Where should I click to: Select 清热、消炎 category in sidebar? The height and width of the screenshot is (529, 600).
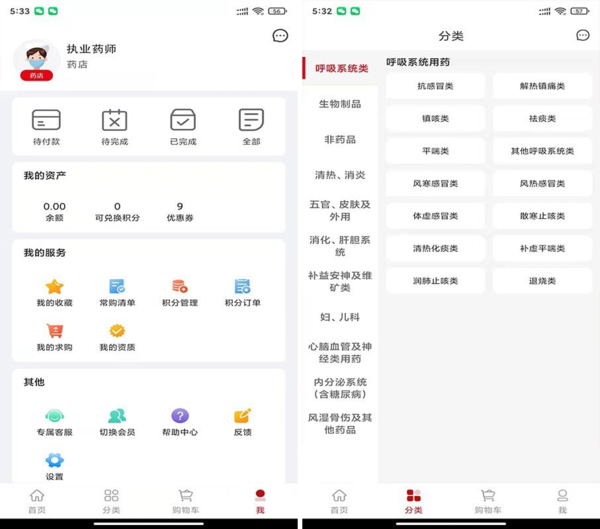click(340, 175)
